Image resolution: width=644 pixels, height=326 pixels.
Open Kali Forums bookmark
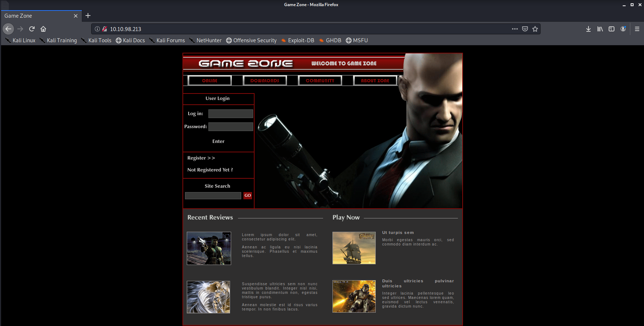[167, 40]
